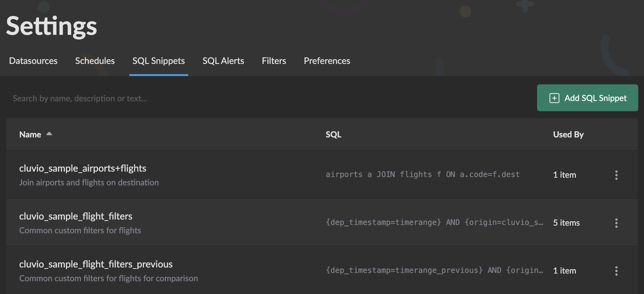644x294 pixels.
Task: Switch to the Datasources tab
Action: pos(33,61)
